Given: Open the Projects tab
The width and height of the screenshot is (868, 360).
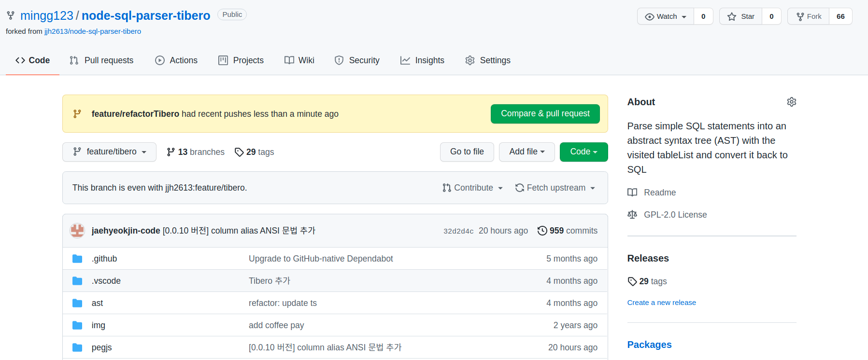Looking at the screenshot, I should coord(241,60).
